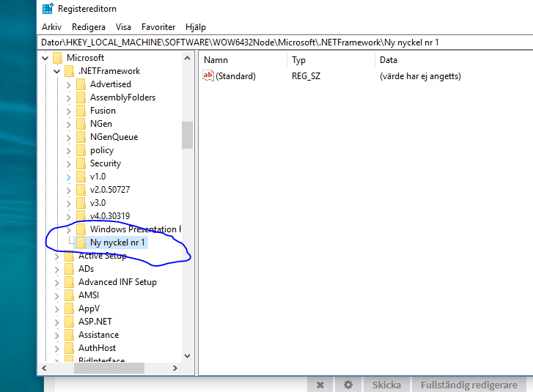The width and height of the screenshot is (533, 392).
Task: Select the ASP.NET folder icon
Action: [x=69, y=322]
